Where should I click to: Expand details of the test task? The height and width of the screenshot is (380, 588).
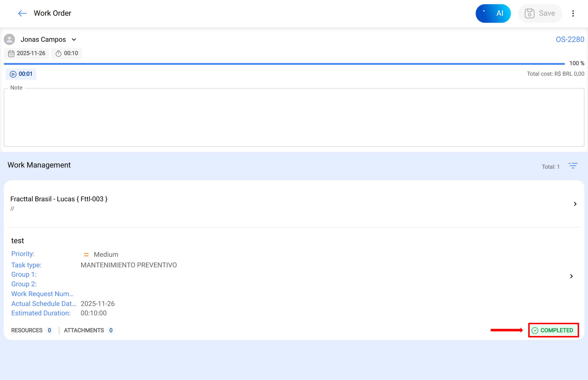[x=571, y=276]
